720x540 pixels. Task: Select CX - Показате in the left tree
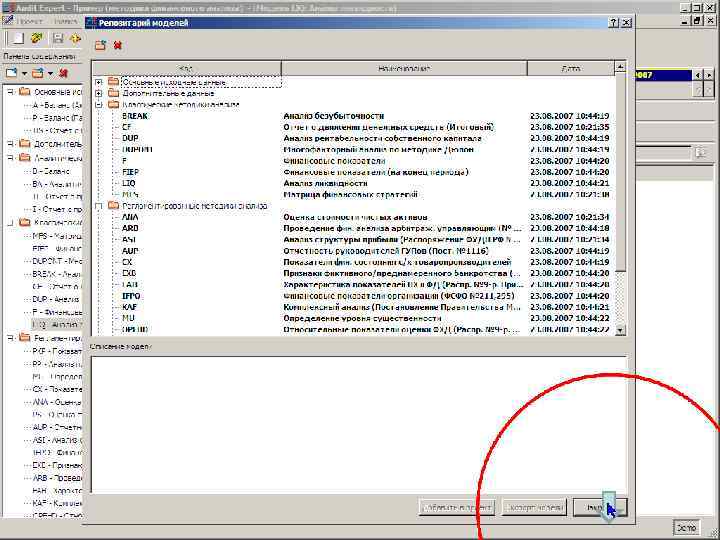coord(57,389)
